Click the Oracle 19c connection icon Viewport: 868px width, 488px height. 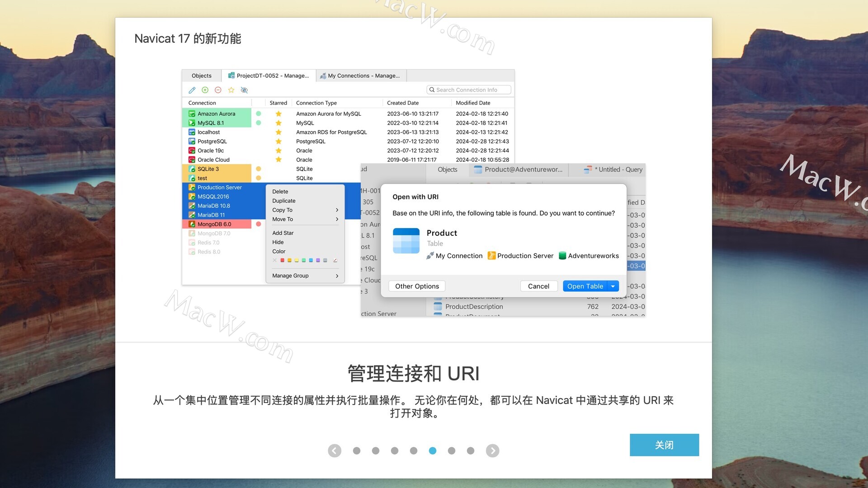click(x=192, y=150)
